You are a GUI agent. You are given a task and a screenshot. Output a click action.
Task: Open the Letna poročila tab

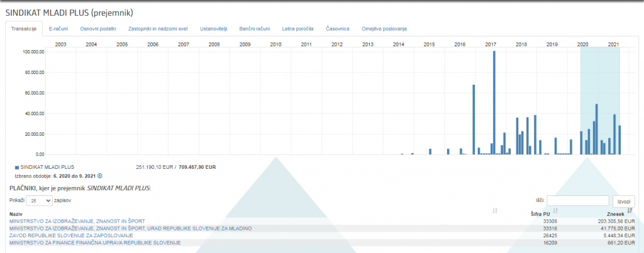click(x=297, y=29)
